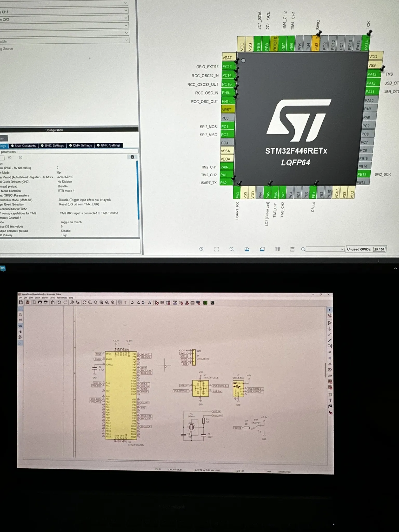The height and width of the screenshot is (532, 399).
Task: Open the dropdown ending in 'able'
Action: click(126, 40)
